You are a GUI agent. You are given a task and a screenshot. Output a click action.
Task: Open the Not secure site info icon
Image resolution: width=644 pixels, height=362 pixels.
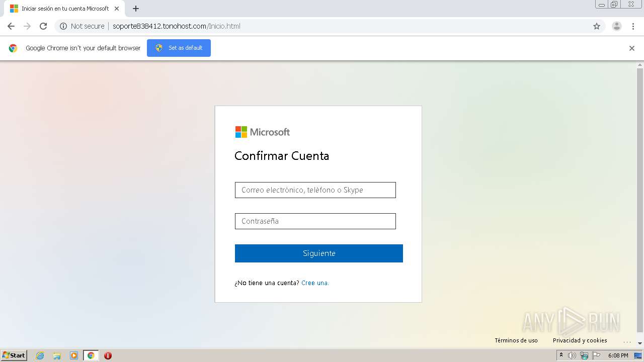[63, 26]
